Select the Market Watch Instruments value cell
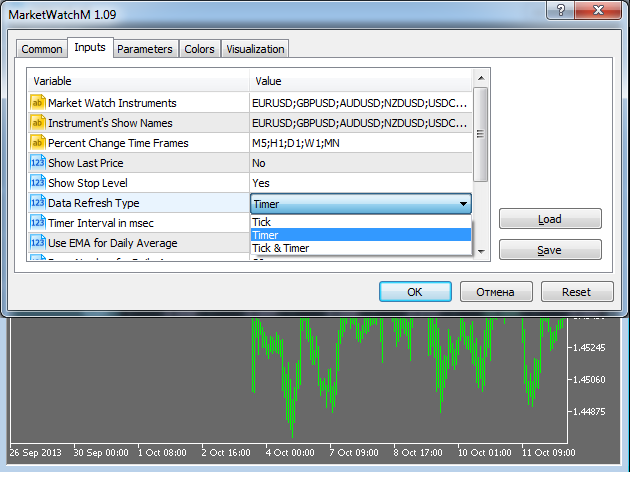This screenshot has height=480, width=640. click(361, 103)
